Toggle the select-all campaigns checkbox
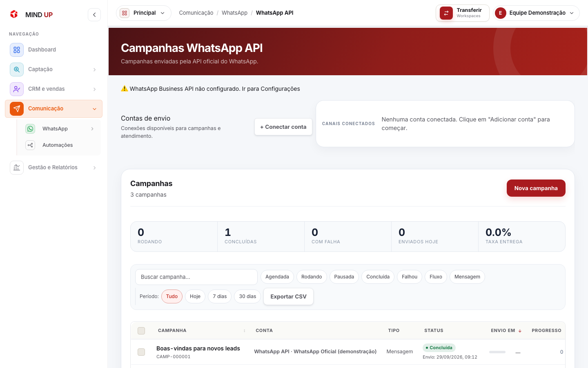 141,331
